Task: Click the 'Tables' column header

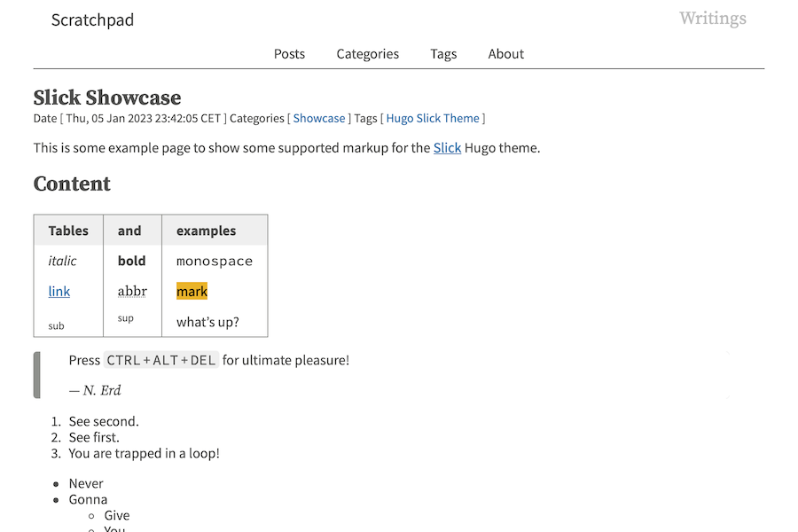Action: point(68,231)
